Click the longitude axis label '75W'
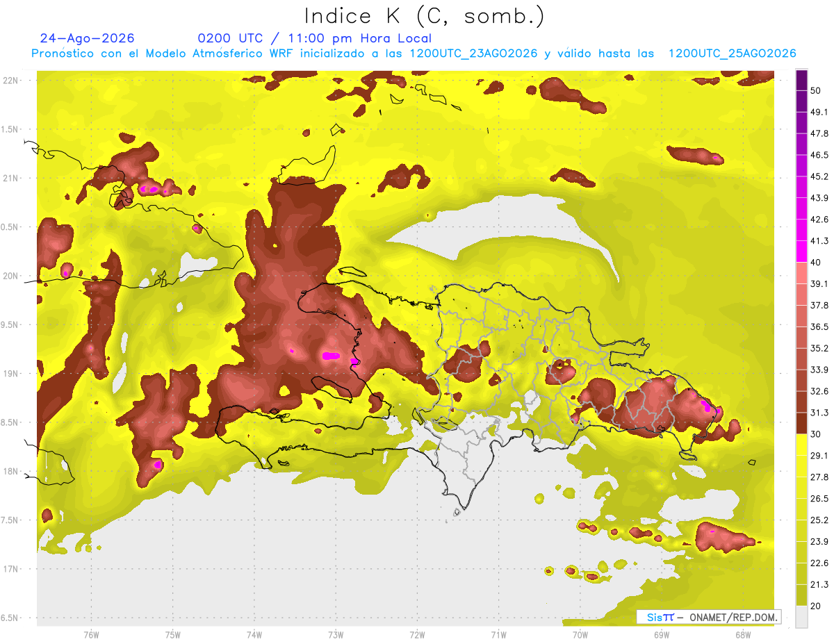The width and height of the screenshot is (834, 644). 172,635
